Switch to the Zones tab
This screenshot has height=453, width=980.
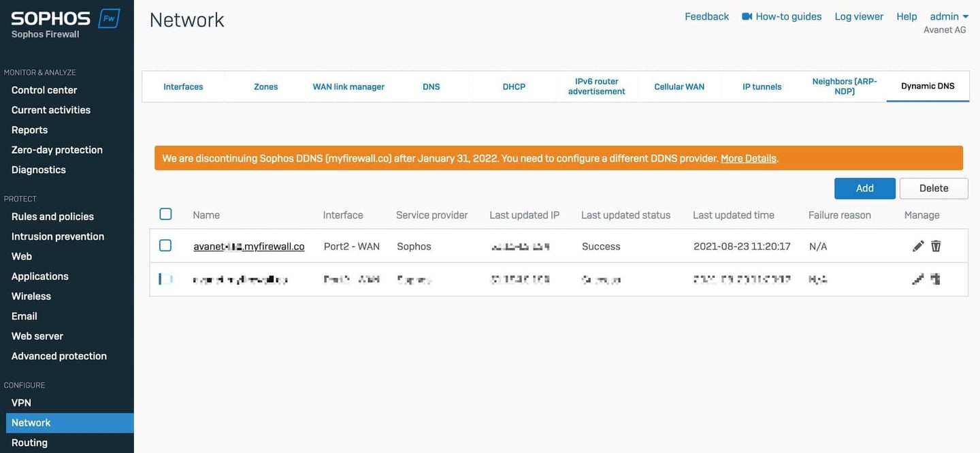(265, 87)
